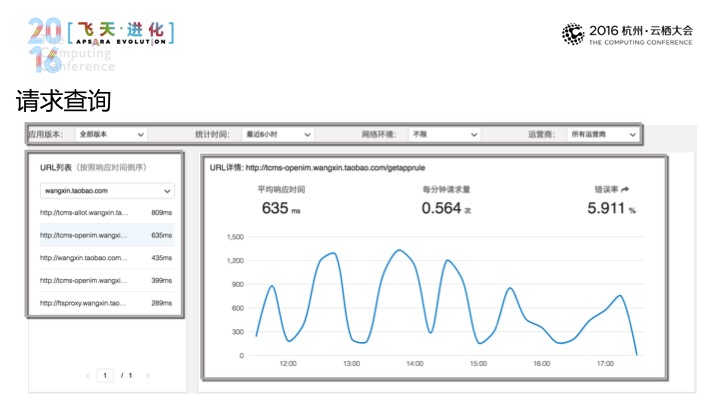
Task: Click the URL详情 getapprule address text
Action: 335,168
